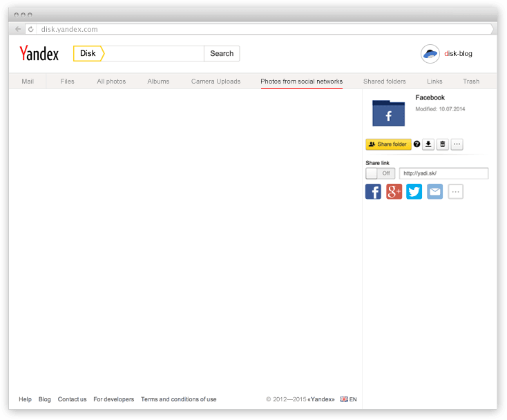Go to the Trash tab

[x=471, y=82]
